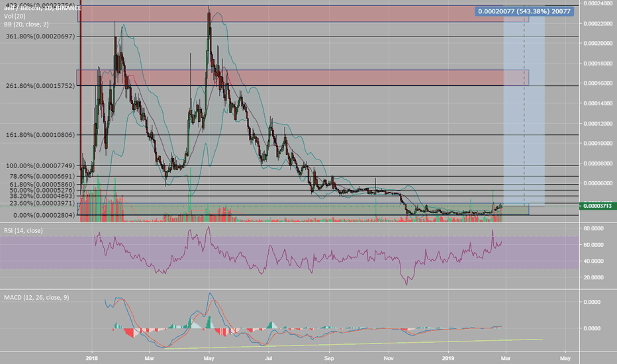Click 0.00018000 on the price axis

click(x=598, y=64)
